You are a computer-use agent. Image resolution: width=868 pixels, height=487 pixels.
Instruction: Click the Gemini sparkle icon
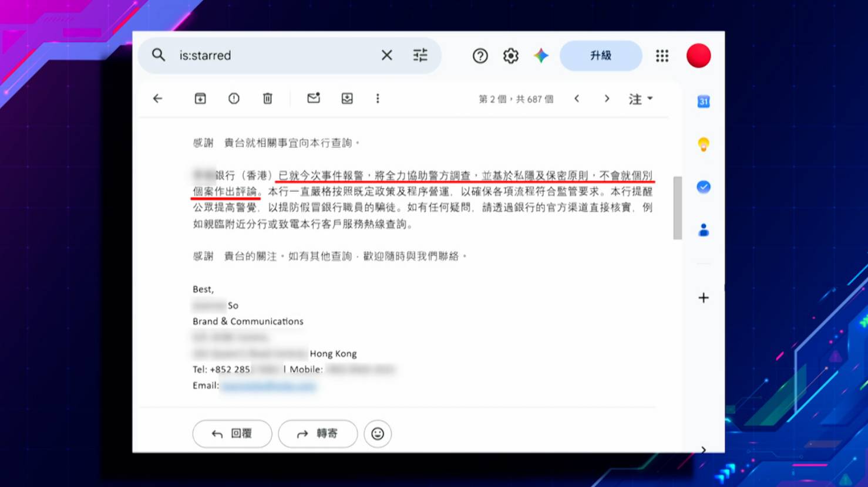pyautogui.click(x=541, y=56)
